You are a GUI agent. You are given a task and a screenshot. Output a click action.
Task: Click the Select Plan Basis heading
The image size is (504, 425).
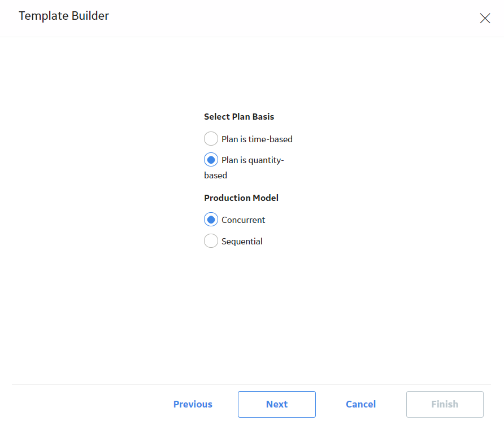[x=239, y=116]
